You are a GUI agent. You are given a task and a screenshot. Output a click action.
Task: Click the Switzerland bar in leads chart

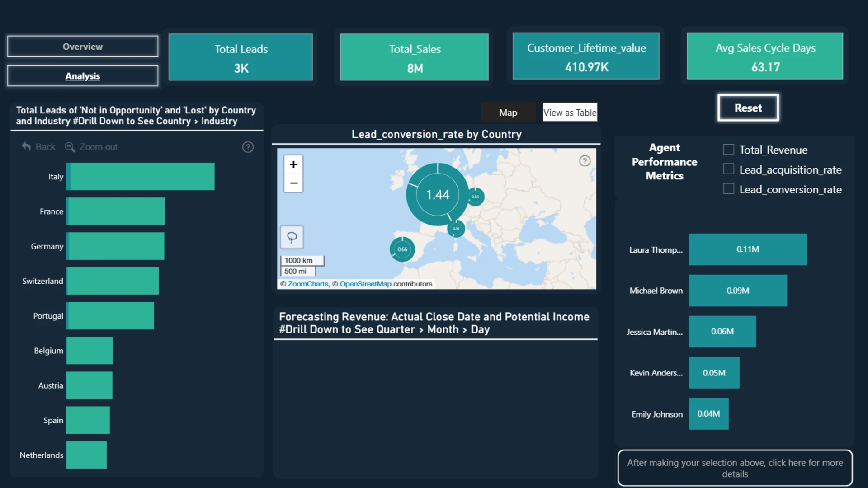pyautogui.click(x=113, y=281)
